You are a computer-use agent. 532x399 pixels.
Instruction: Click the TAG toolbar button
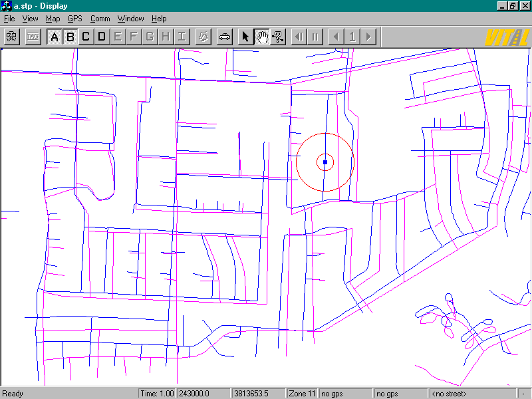33,37
